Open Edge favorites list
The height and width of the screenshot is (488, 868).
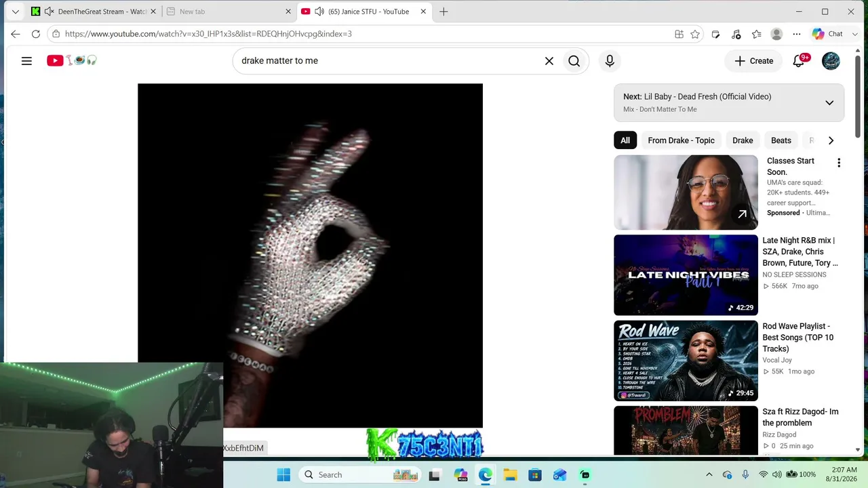[x=756, y=34]
